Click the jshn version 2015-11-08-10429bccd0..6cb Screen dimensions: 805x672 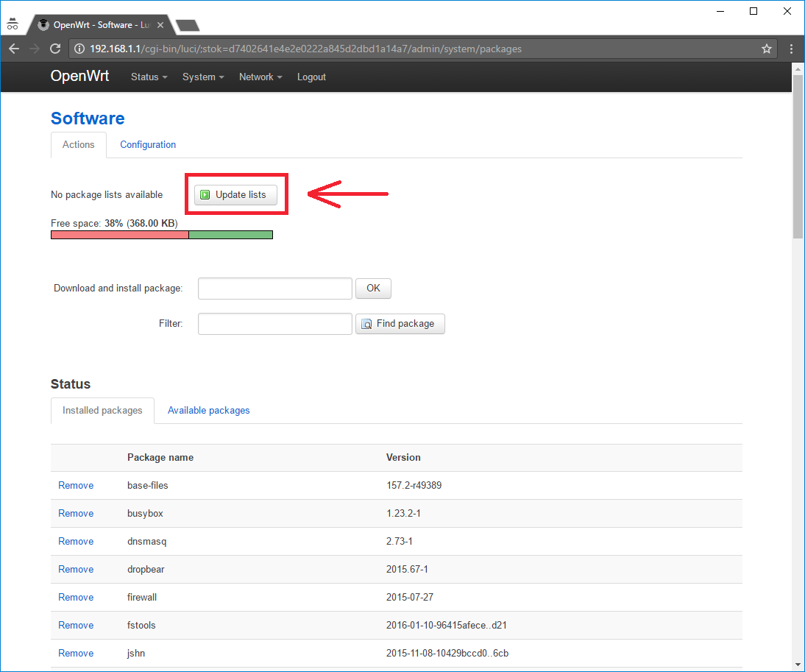pos(447,654)
